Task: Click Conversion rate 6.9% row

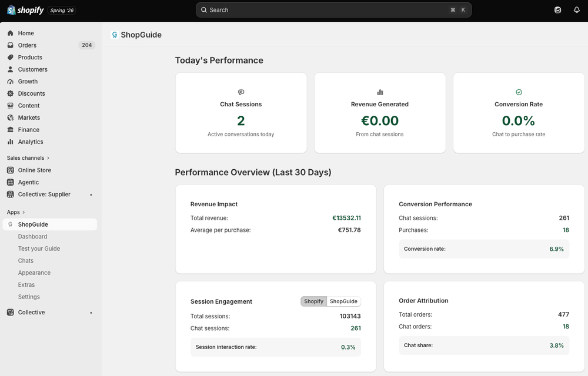Action: (x=484, y=249)
